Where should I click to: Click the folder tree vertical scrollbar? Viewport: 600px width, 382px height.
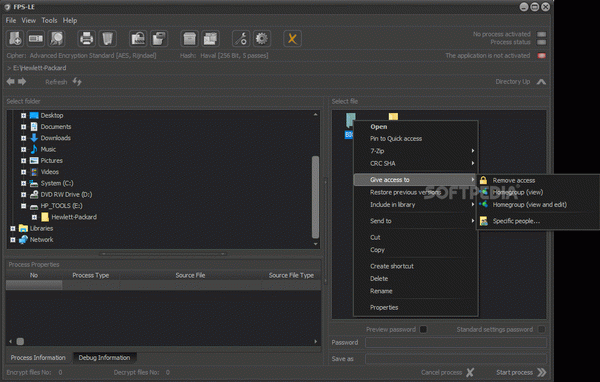tap(315, 197)
